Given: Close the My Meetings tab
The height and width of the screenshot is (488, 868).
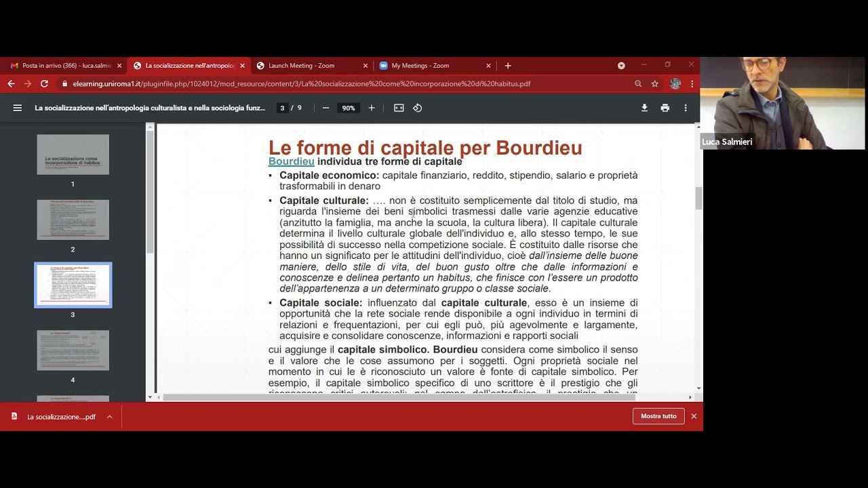Looking at the screenshot, I should pos(488,66).
